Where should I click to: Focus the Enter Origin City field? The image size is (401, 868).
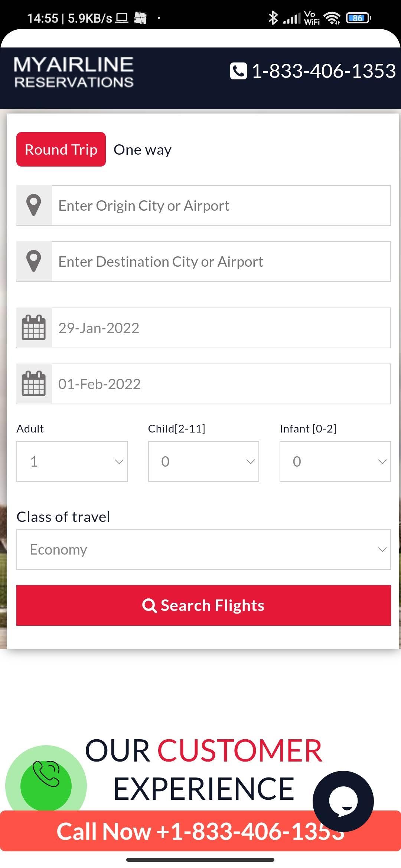pos(221,206)
